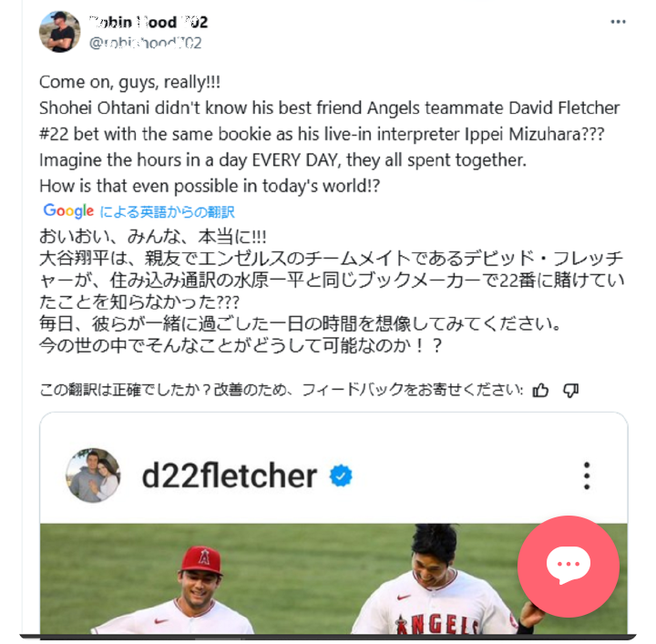Click the blue verified badge beside d22fletcher
The height and width of the screenshot is (644, 656).
pos(341,475)
